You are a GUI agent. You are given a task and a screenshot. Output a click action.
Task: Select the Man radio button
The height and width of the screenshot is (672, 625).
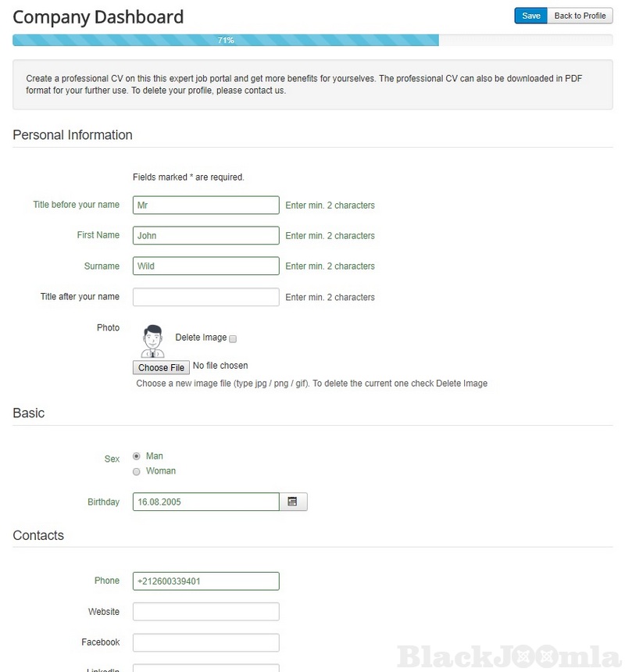coord(137,456)
